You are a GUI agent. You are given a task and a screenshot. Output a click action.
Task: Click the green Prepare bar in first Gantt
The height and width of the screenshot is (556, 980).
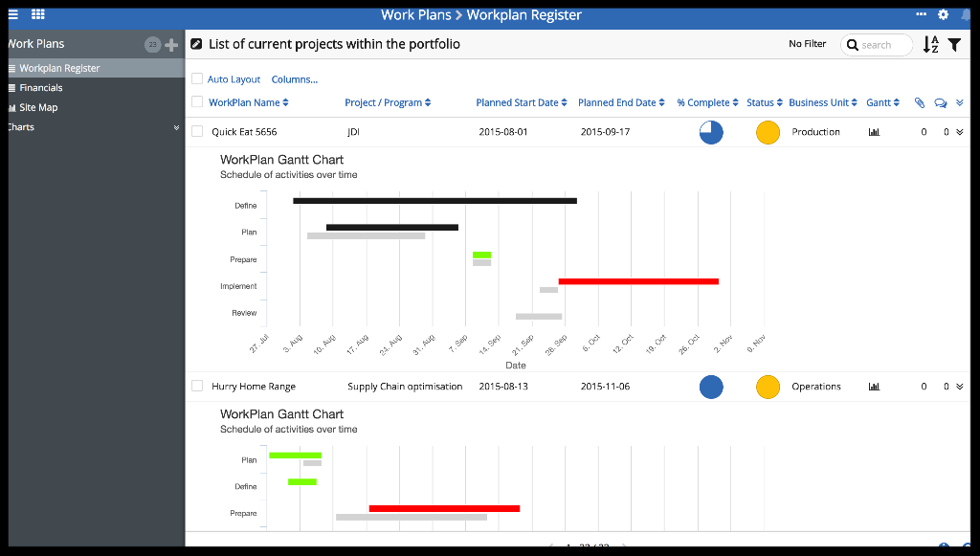(x=482, y=255)
